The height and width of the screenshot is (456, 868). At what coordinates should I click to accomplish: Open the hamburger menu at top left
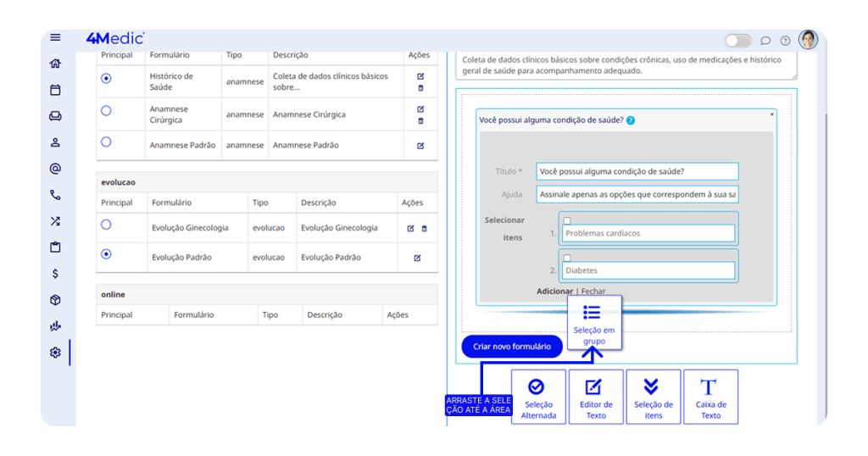(55, 37)
